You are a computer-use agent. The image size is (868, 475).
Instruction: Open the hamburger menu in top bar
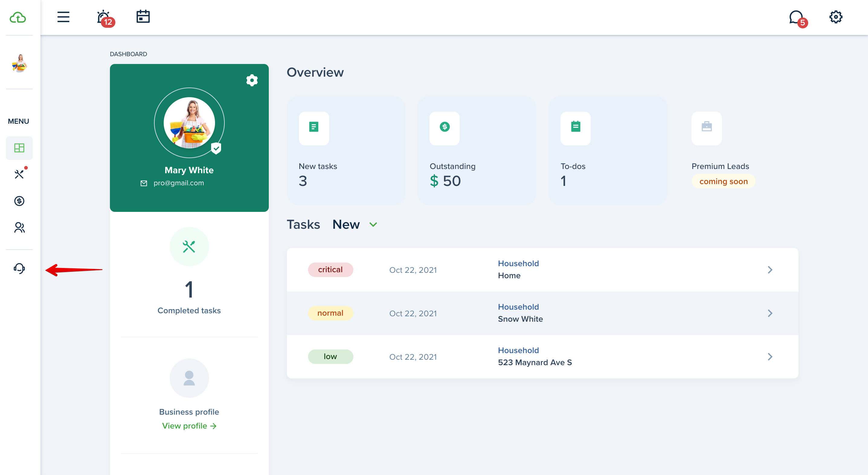tap(63, 17)
